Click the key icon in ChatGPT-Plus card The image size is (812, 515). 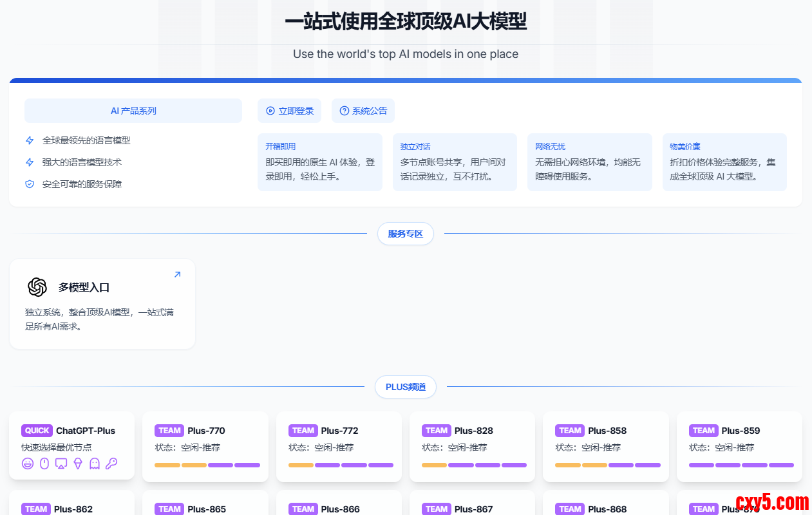click(111, 464)
